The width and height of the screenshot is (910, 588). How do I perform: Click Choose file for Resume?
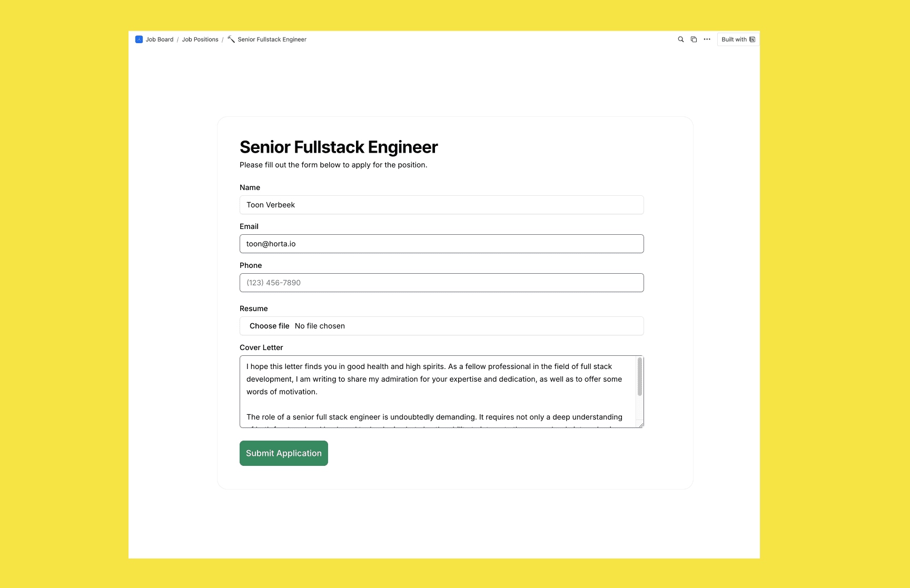click(269, 326)
